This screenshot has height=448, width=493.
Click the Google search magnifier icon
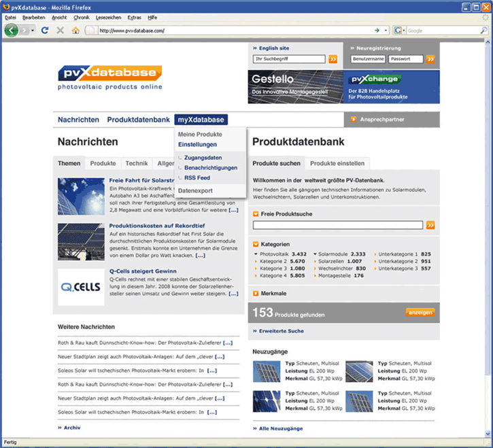tap(483, 31)
